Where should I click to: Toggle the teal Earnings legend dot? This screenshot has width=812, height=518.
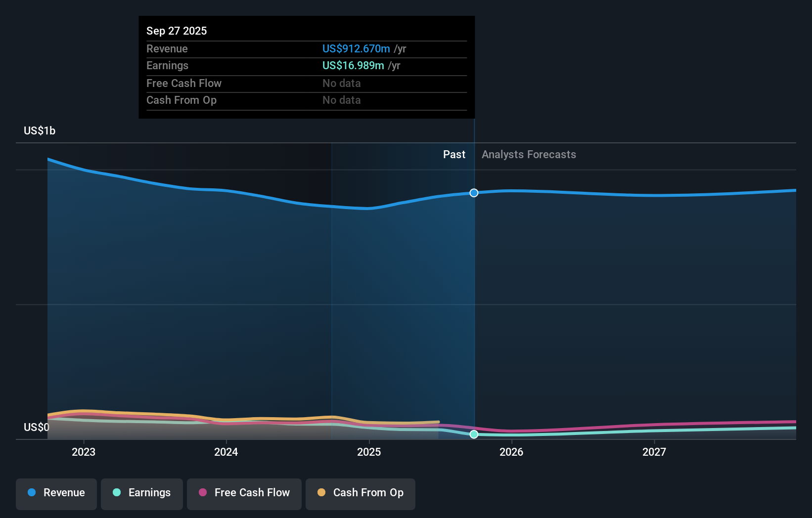(116, 492)
